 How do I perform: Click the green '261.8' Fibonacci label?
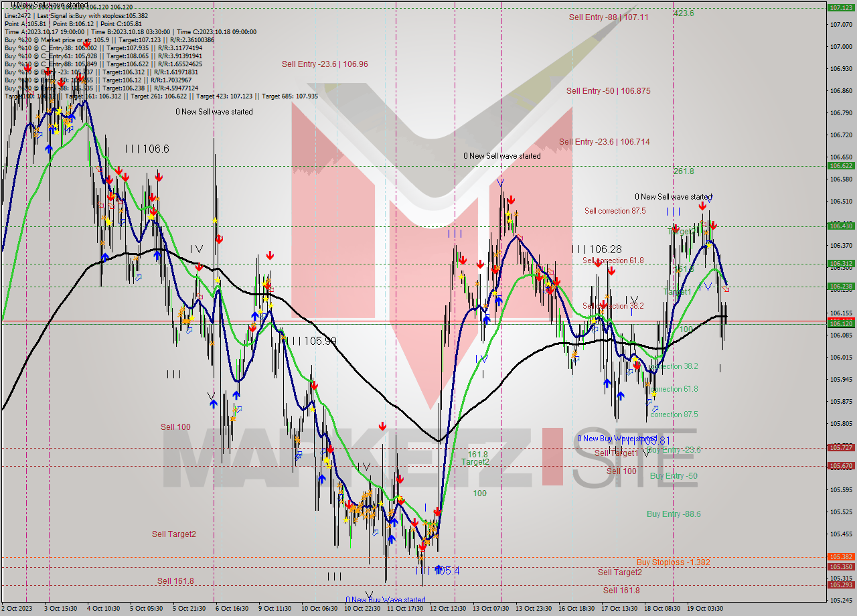point(684,171)
